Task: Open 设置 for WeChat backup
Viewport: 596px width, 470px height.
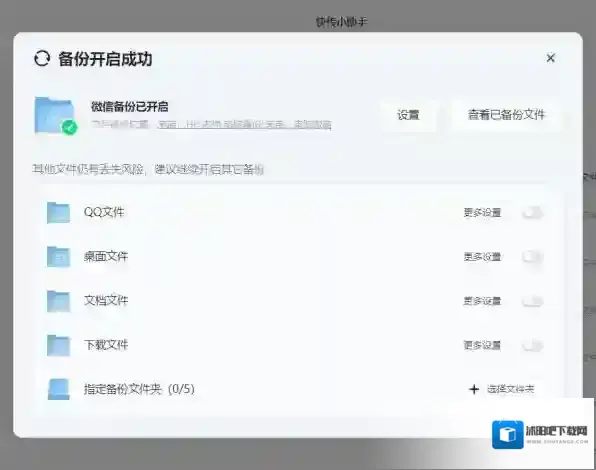Action: click(x=408, y=115)
